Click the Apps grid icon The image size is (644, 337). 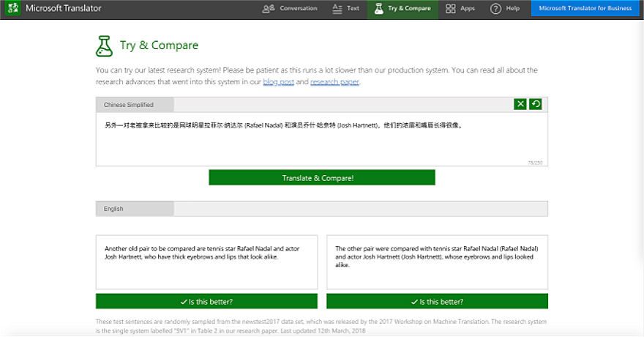pos(451,8)
